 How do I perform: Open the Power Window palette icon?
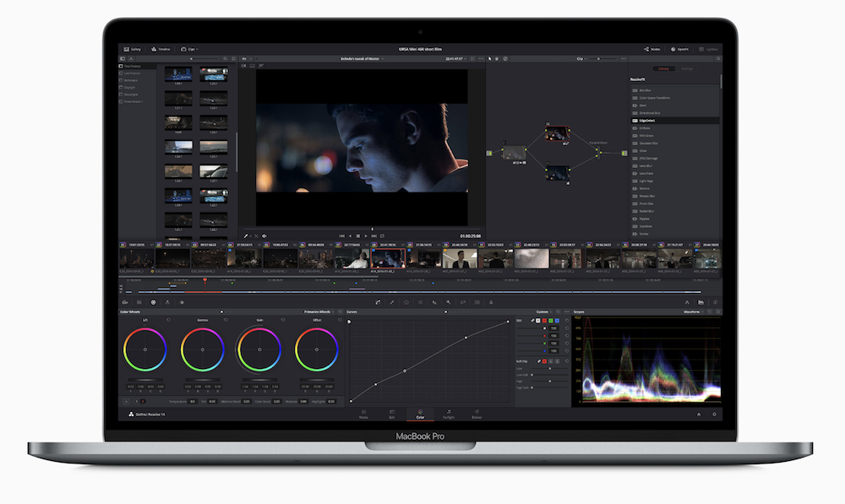pyautogui.click(x=406, y=302)
